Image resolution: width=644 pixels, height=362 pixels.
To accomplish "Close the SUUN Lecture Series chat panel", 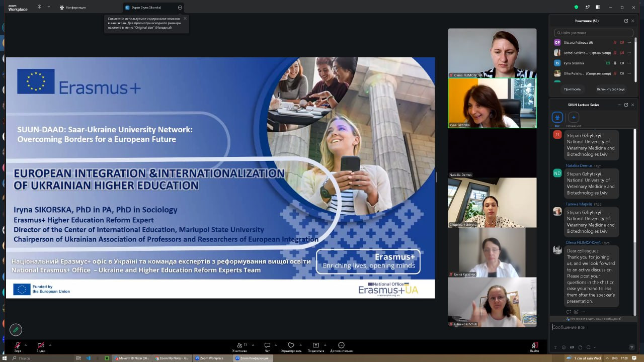I will click(x=633, y=105).
